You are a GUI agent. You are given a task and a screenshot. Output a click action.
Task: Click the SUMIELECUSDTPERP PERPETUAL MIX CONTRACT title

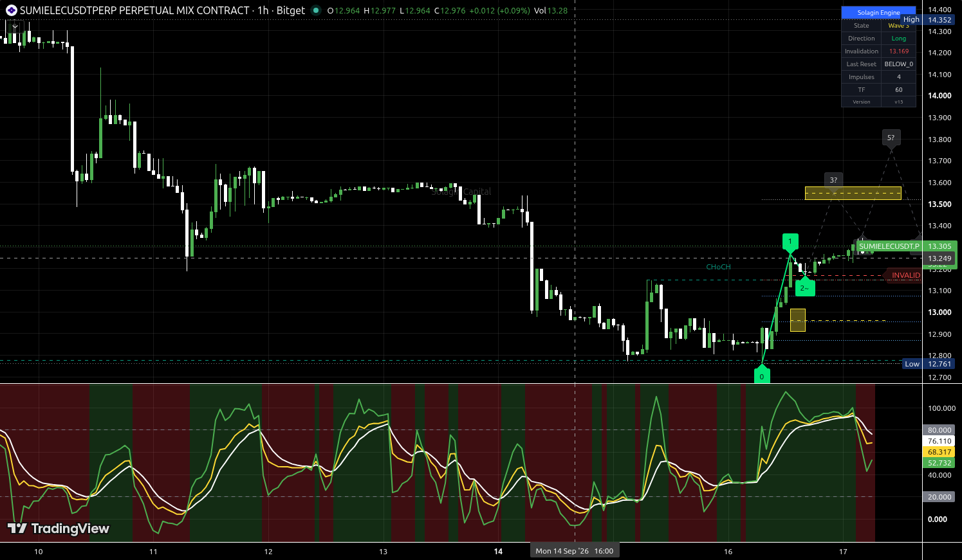pos(134,10)
